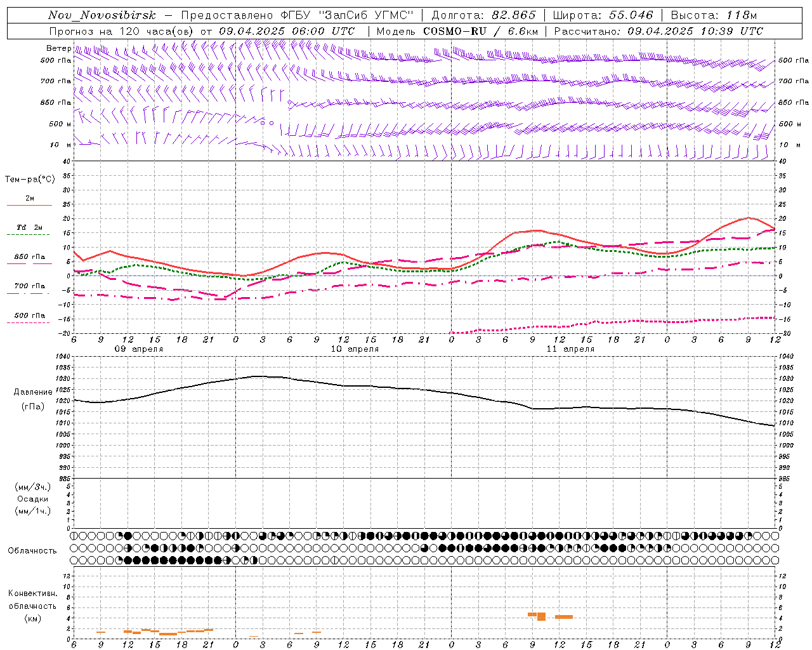Click the date label 09 апреля

(138, 349)
